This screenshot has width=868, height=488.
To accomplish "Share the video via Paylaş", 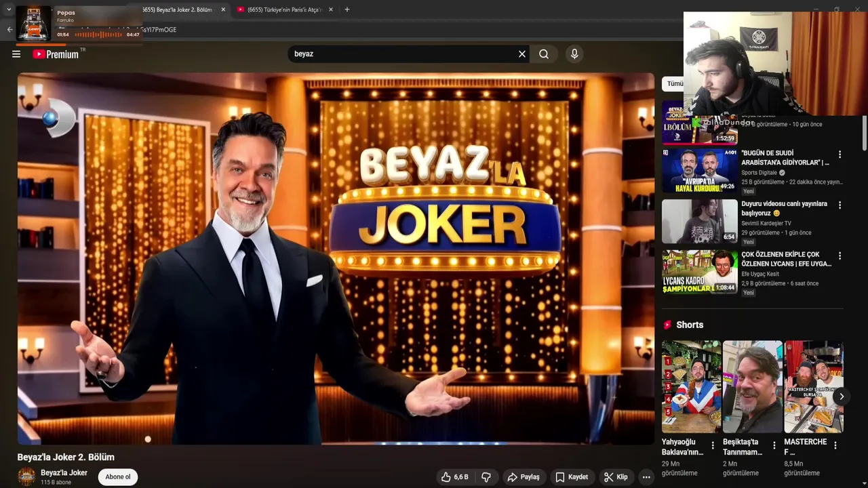I will (524, 477).
